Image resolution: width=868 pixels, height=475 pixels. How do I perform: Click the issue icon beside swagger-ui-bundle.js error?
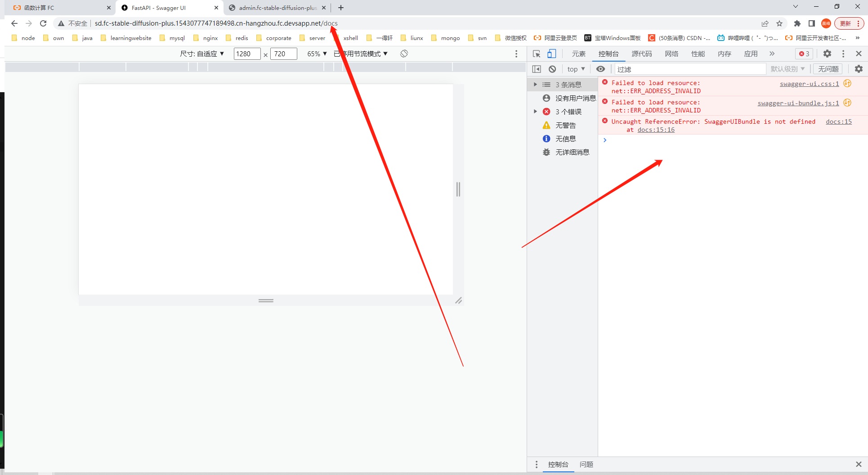click(x=847, y=103)
